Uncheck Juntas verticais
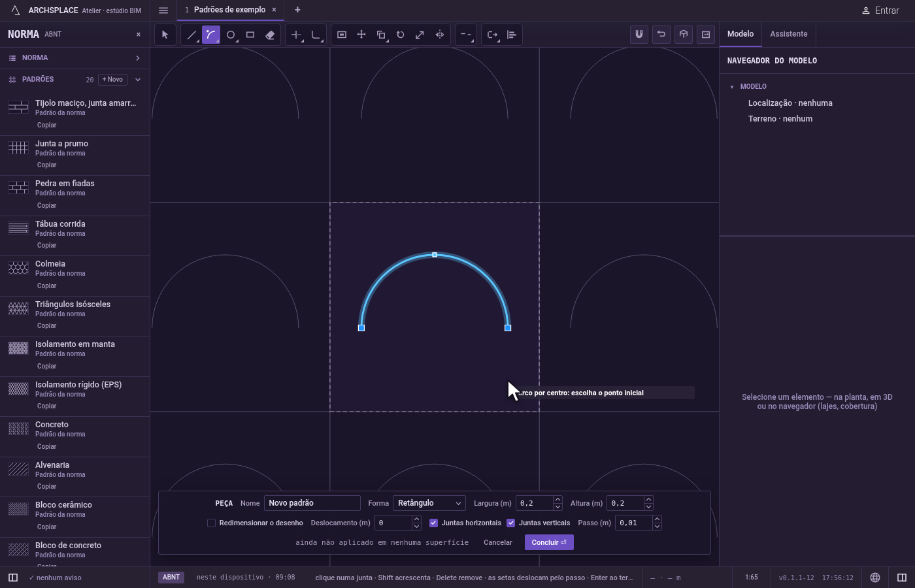 (510, 523)
